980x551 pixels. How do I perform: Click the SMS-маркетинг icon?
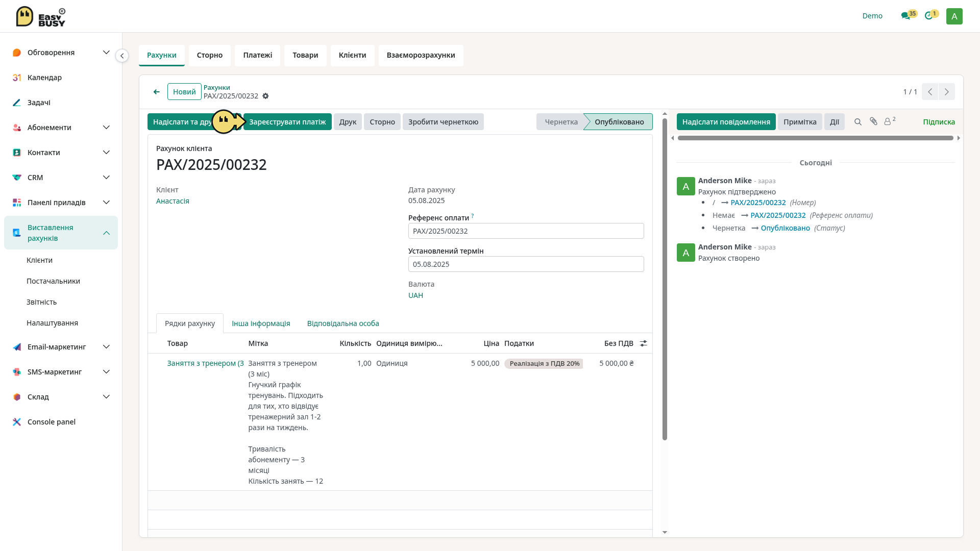pyautogui.click(x=17, y=372)
